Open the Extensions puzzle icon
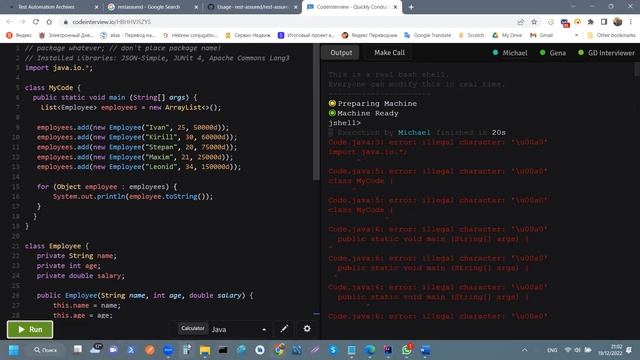The width and height of the screenshot is (640, 360). click(591, 22)
